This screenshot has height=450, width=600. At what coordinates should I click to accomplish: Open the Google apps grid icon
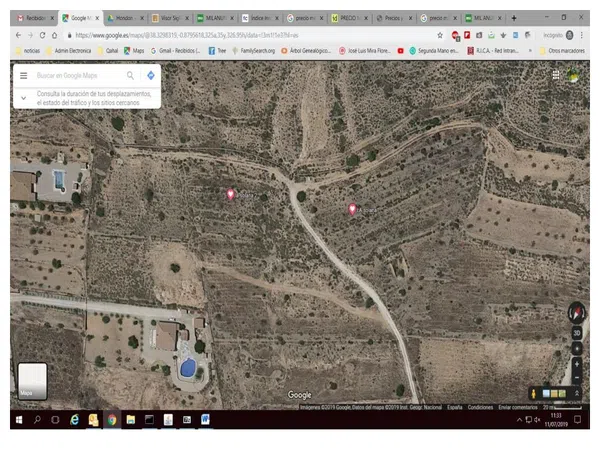pos(555,75)
